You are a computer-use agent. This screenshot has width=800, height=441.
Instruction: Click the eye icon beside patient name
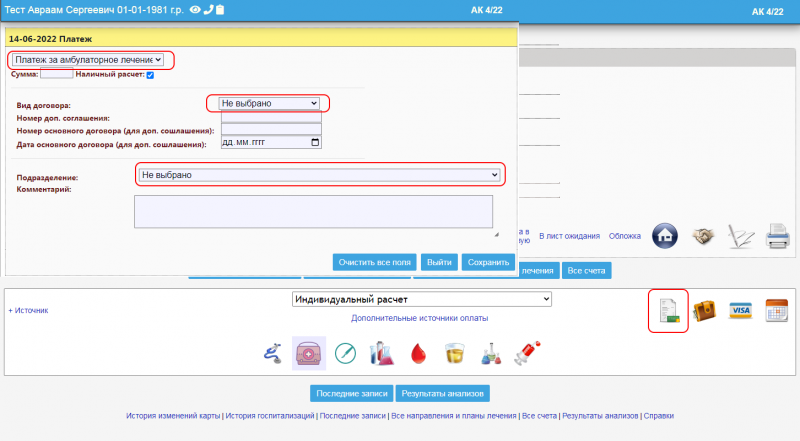[195, 10]
